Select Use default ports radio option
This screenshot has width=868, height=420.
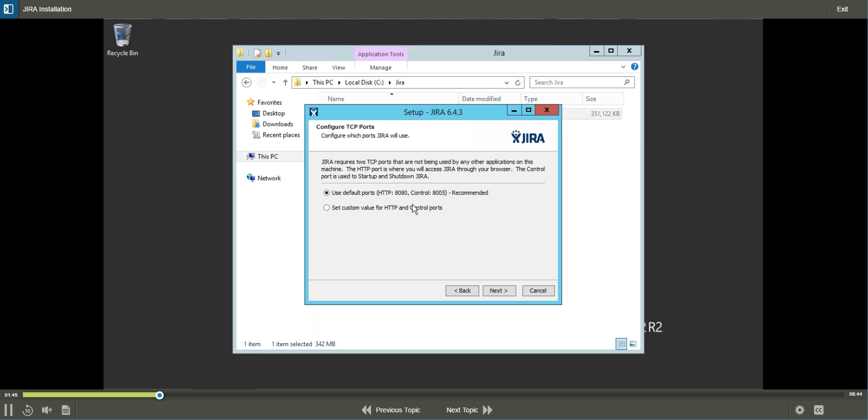coord(326,193)
